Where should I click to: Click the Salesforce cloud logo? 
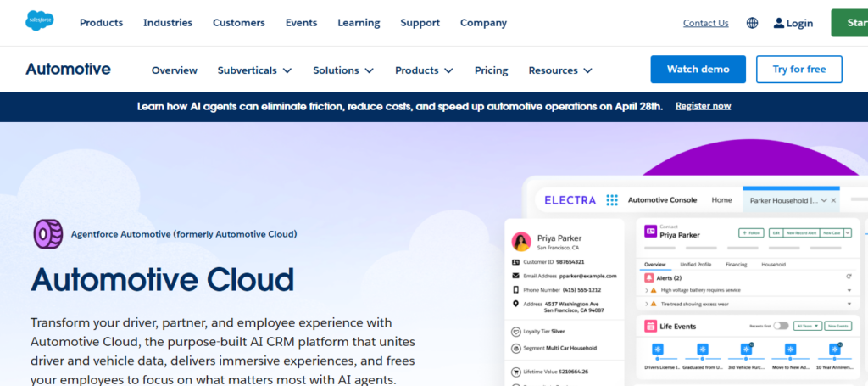tap(39, 21)
